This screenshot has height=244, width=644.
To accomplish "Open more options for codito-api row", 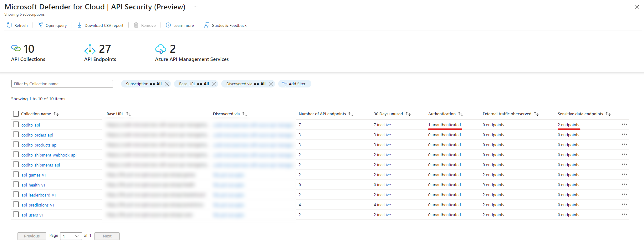I will (x=624, y=124).
